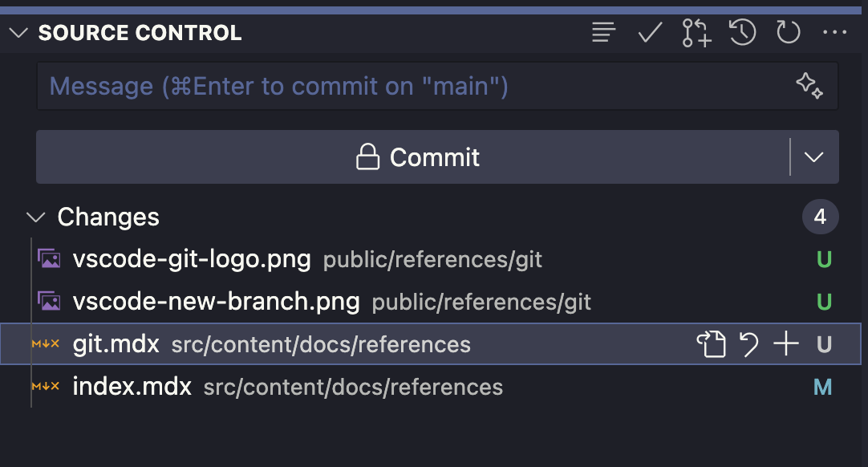Viewport: 868px width, 467px height.
Task: Collapse the Changes section
Action: coord(34,217)
